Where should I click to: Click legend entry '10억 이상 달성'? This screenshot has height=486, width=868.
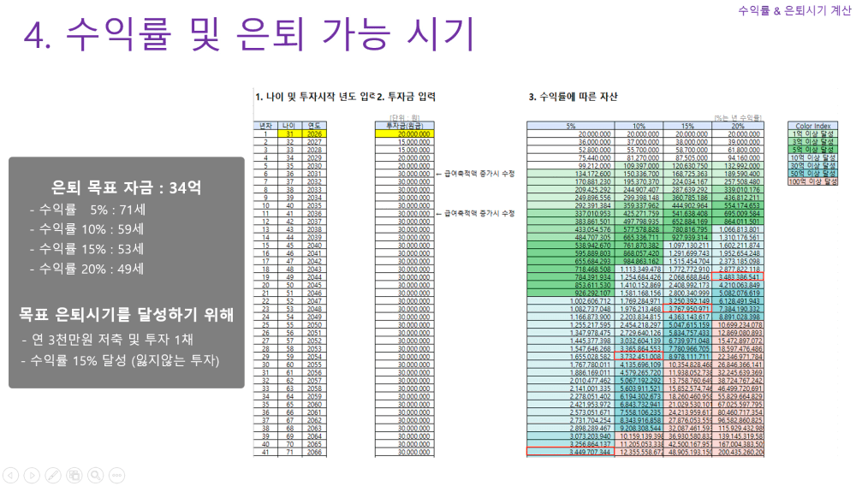coord(812,157)
